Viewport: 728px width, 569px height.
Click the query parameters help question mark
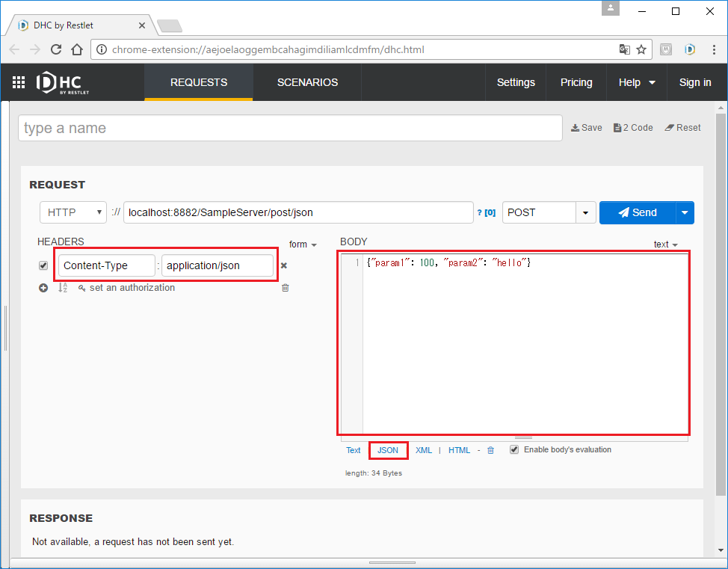[479, 213]
